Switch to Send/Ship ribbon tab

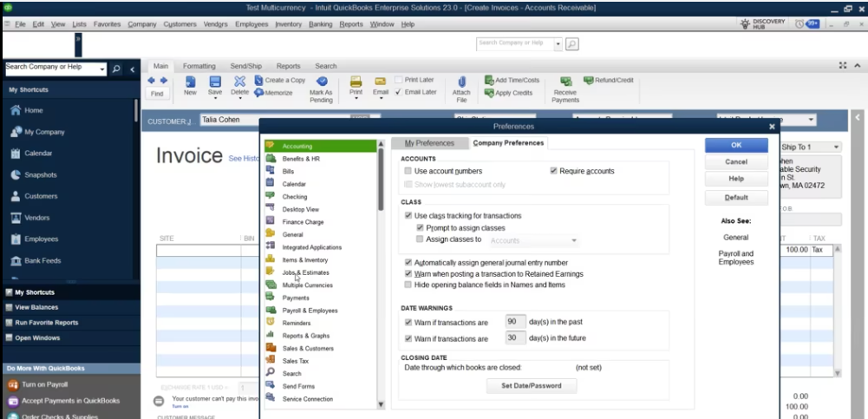(x=245, y=66)
